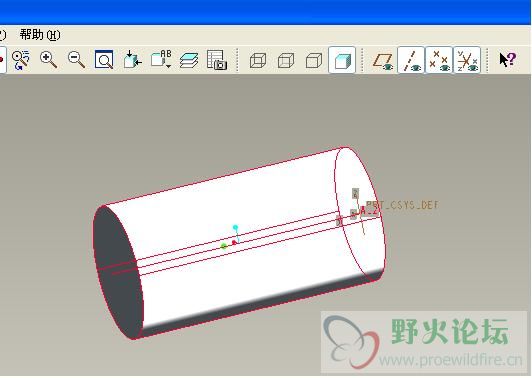Viewport: 532px width, 378px height.
Task: Click the context-sensitive help cursor icon
Action: coord(508,60)
